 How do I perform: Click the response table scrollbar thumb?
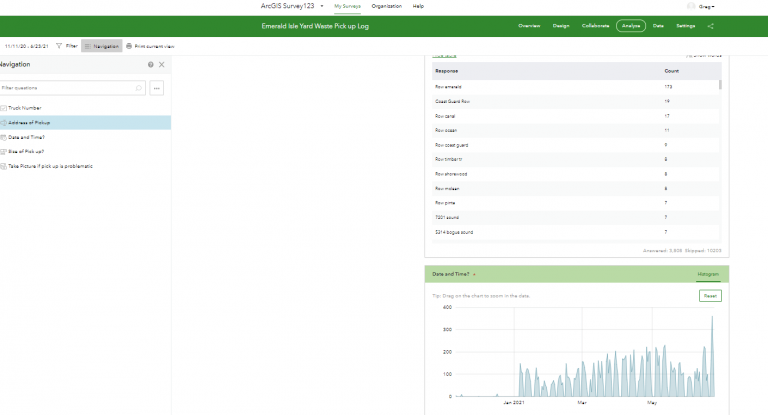(720, 85)
